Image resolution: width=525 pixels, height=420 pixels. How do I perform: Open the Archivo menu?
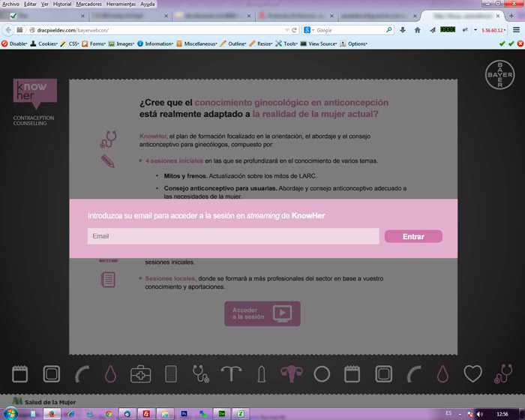[10, 4]
